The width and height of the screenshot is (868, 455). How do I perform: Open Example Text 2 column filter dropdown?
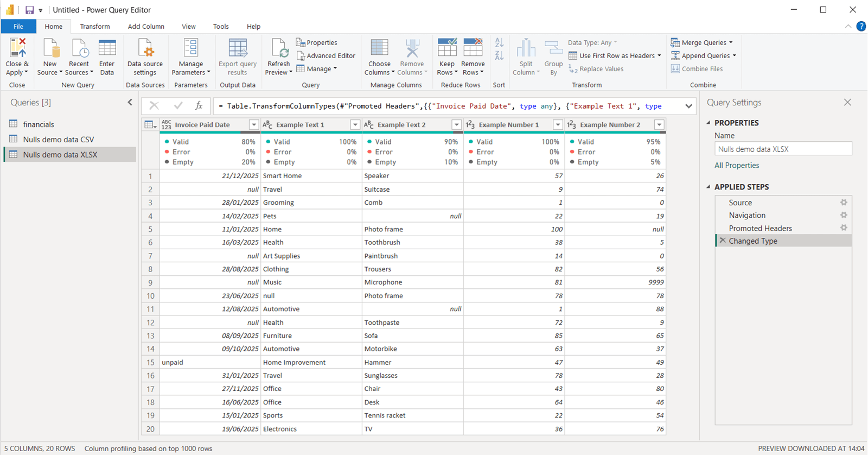456,125
